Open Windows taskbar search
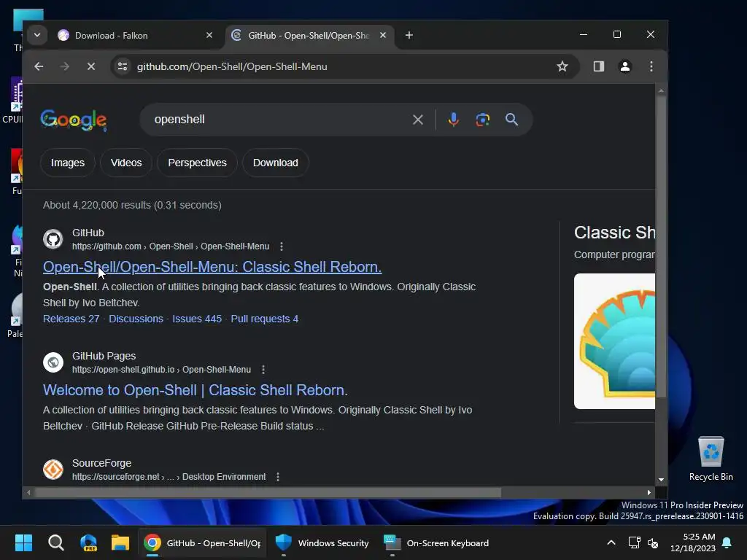 click(55, 542)
